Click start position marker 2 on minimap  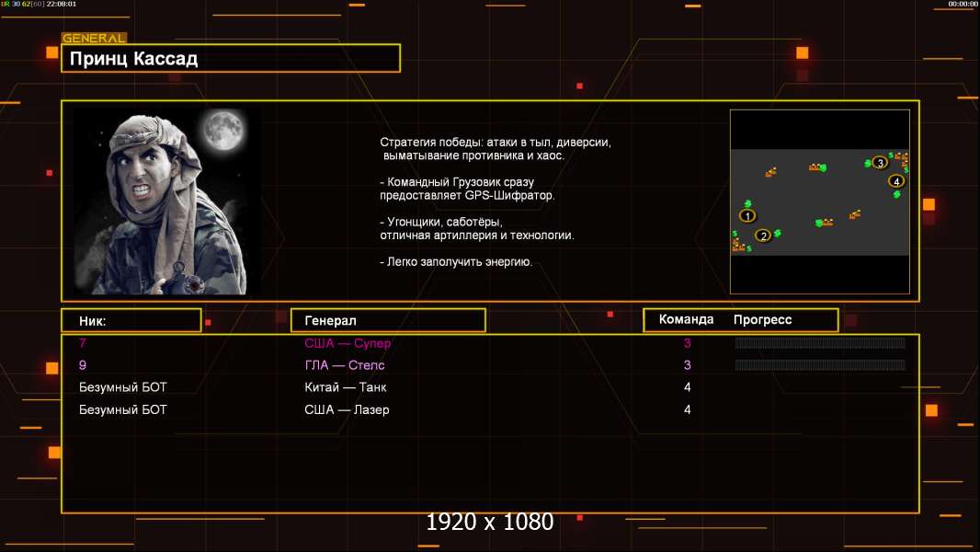coord(762,236)
